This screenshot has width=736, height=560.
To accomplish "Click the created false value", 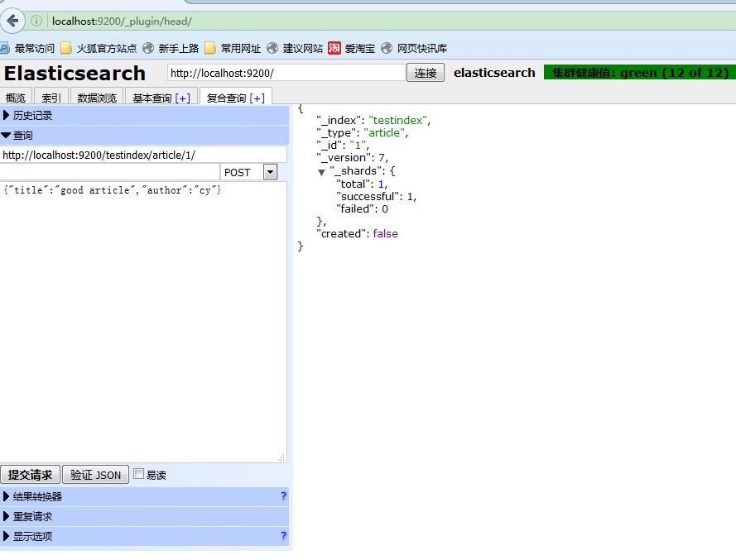I will point(385,233).
